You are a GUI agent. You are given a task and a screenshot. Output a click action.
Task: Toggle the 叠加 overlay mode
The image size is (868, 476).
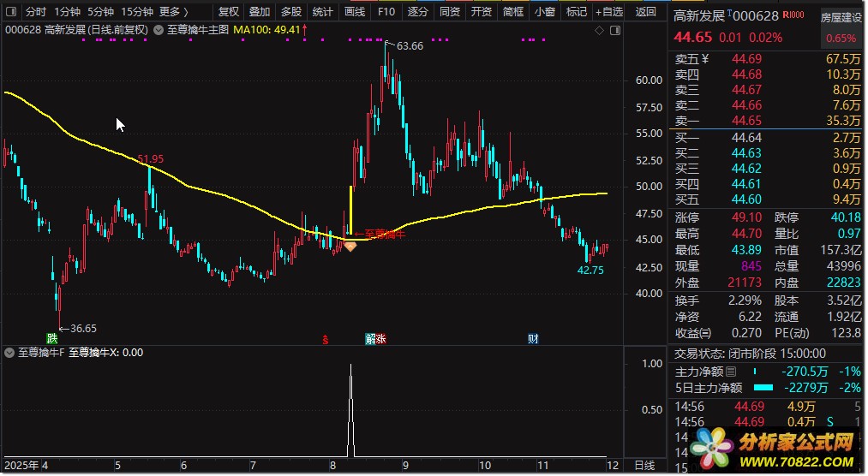coord(260,12)
